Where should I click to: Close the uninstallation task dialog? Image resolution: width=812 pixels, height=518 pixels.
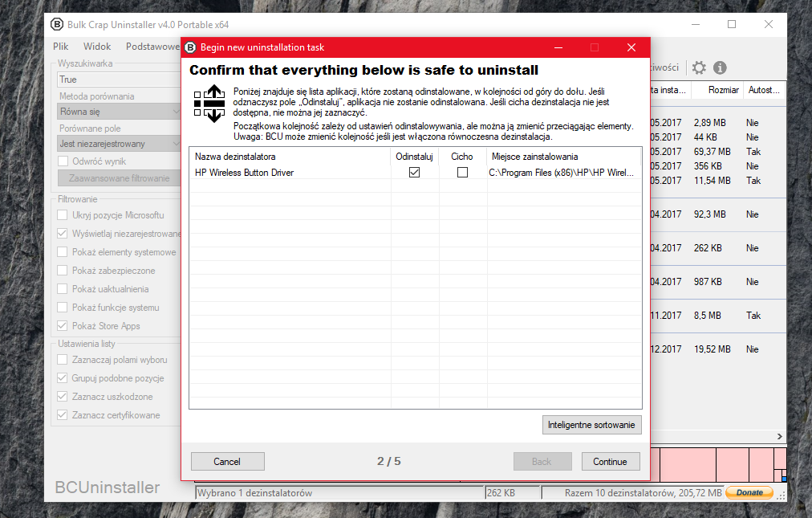tap(631, 47)
